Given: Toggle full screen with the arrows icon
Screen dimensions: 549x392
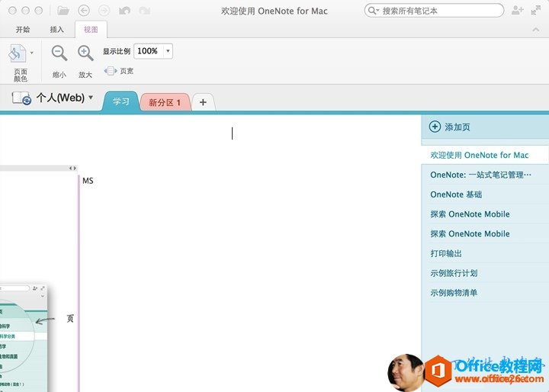Looking at the screenshot, I should (x=536, y=11).
